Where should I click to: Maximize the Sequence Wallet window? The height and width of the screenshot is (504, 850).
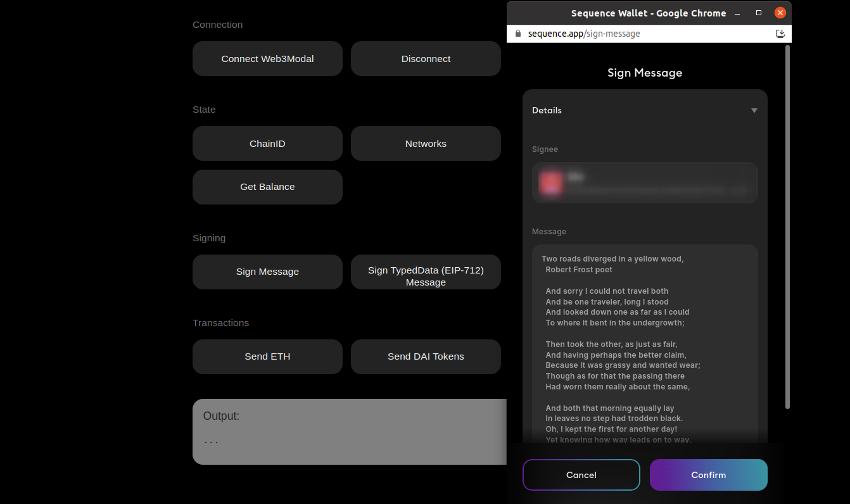coord(759,13)
